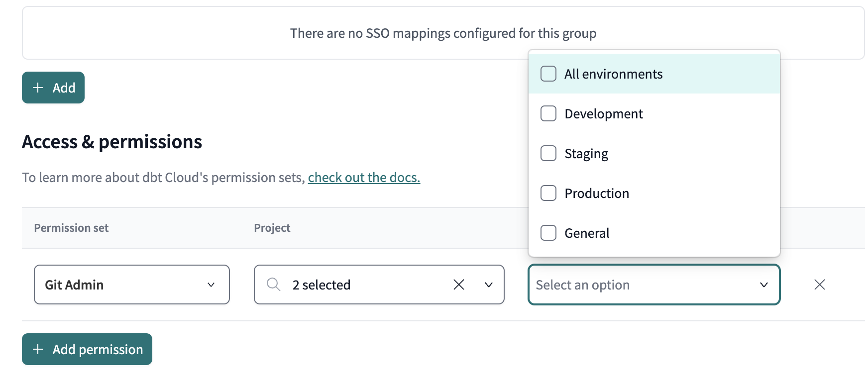868x384 pixels.
Task: Expand the Git Admin dropdown chevron
Action: pyautogui.click(x=211, y=285)
